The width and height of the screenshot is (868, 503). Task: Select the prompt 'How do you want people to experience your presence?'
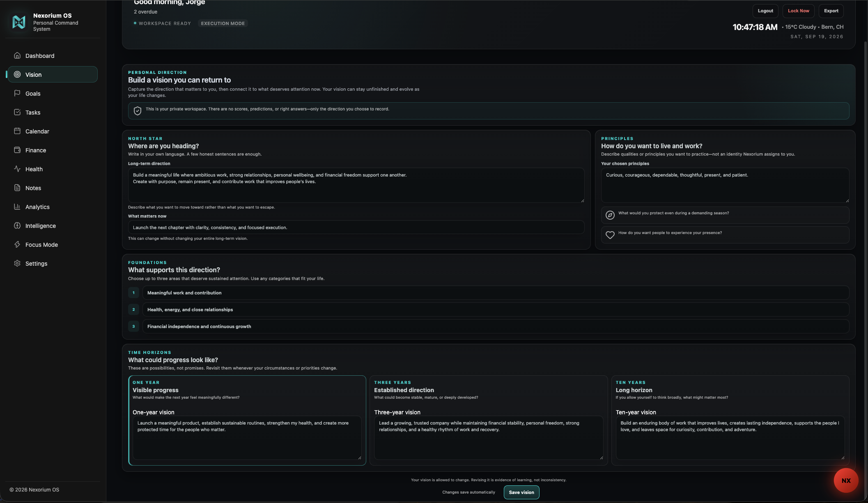pyautogui.click(x=725, y=235)
